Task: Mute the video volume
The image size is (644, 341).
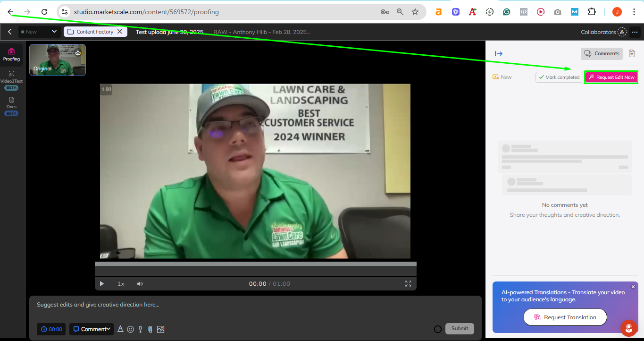Action: [140, 284]
